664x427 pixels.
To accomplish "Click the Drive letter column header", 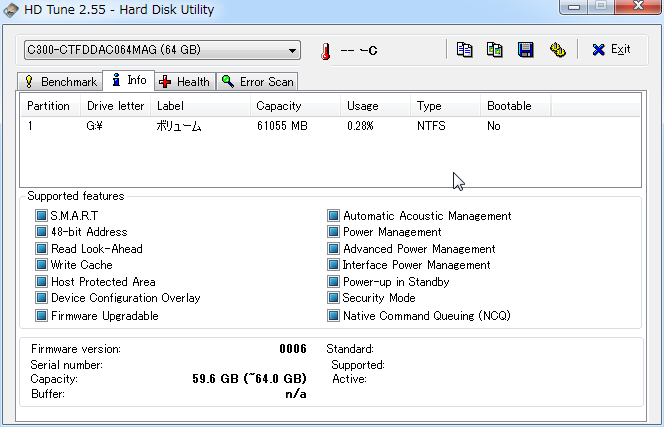I will (116, 105).
